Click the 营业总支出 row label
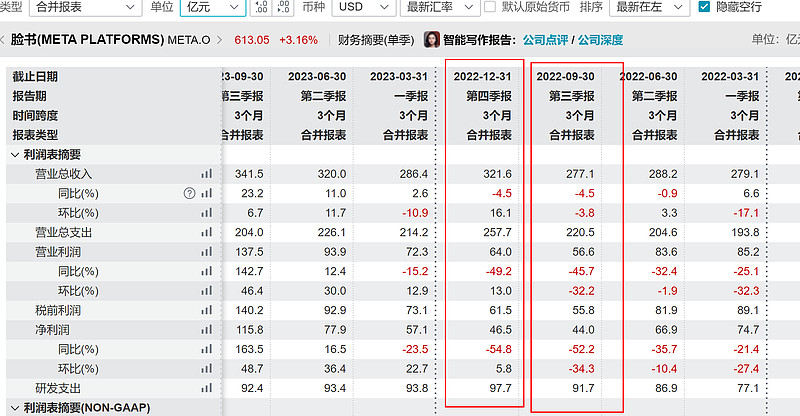The height and width of the screenshot is (416, 800). coord(64,232)
